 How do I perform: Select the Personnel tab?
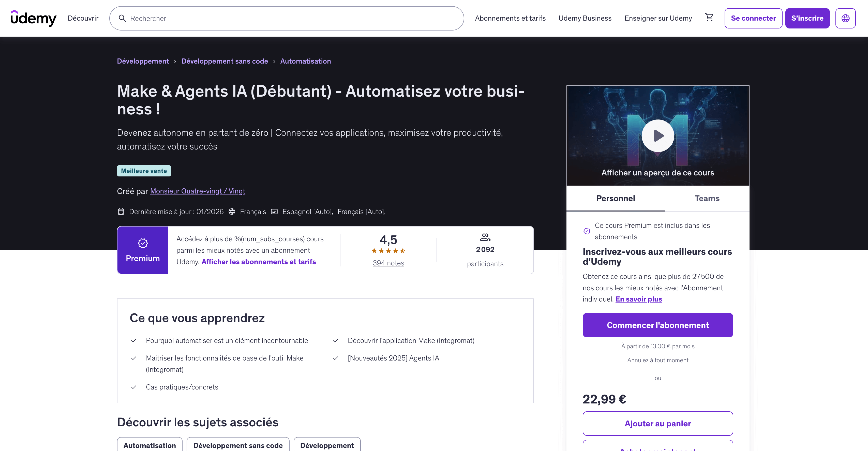[615, 198]
